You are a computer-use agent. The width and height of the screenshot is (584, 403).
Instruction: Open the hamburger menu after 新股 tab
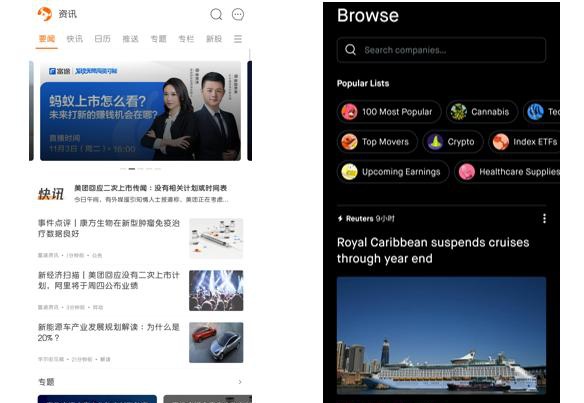[x=238, y=39]
